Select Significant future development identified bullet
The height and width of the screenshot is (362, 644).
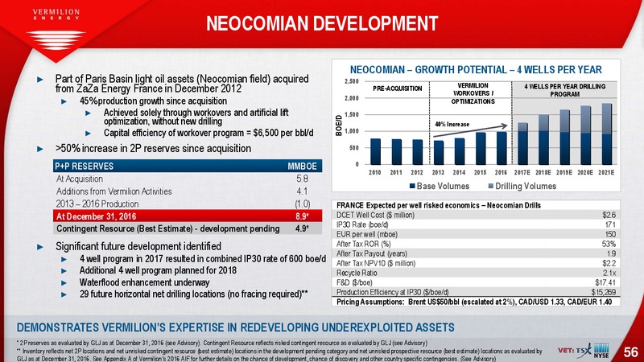(138, 246)
